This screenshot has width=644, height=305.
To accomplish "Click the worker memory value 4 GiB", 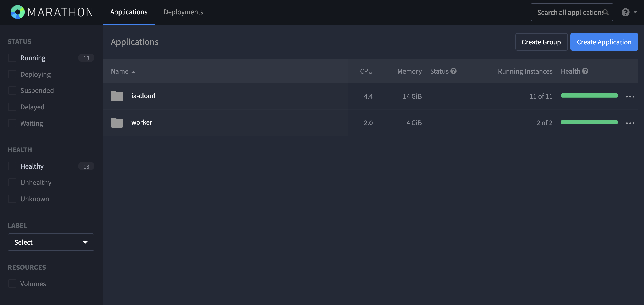I will coord(414,123).
